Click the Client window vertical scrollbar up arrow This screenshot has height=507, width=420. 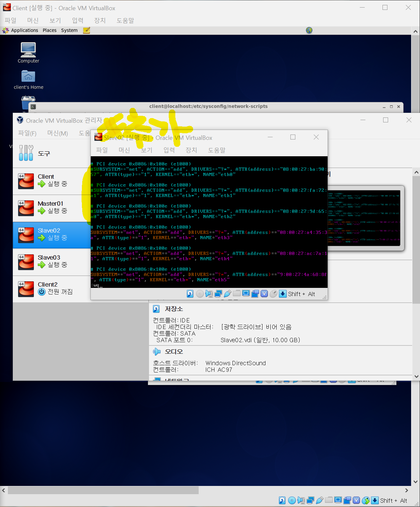(415, 32)
